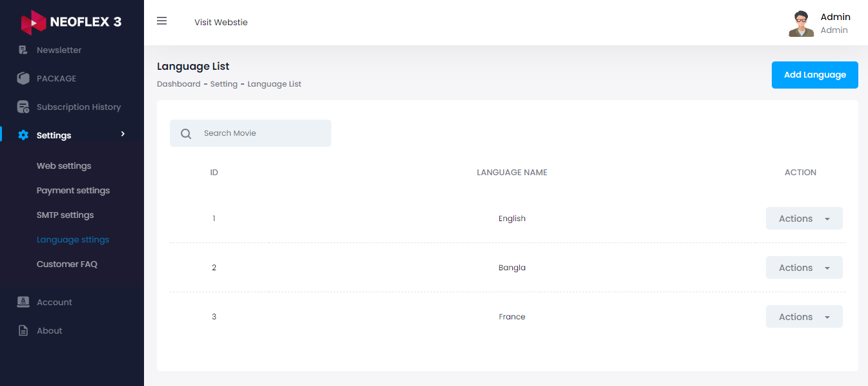Image resolution: width=868 pixels, height=386 pixels.
Task: Select Web settings in the sidebar menu
Action: [64, 166]
